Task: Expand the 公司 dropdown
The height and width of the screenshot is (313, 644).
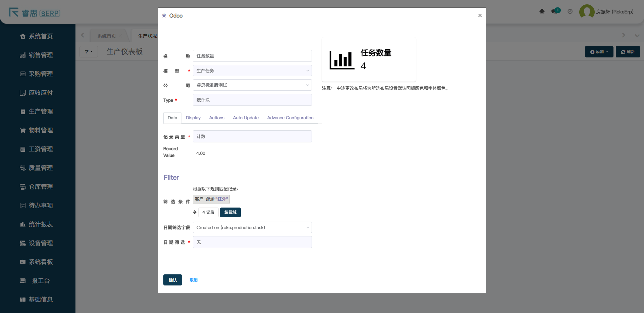Action: (x=252, y=85)
